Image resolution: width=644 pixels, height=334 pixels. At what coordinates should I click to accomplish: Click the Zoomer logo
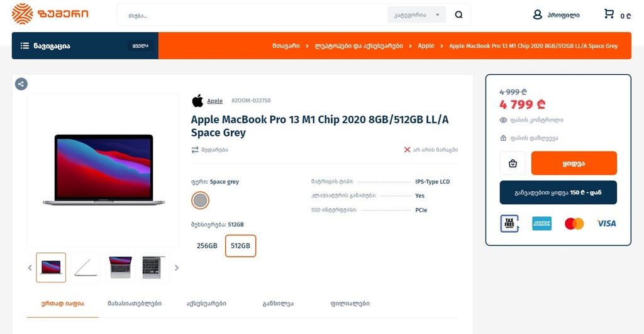pos(50,14)
